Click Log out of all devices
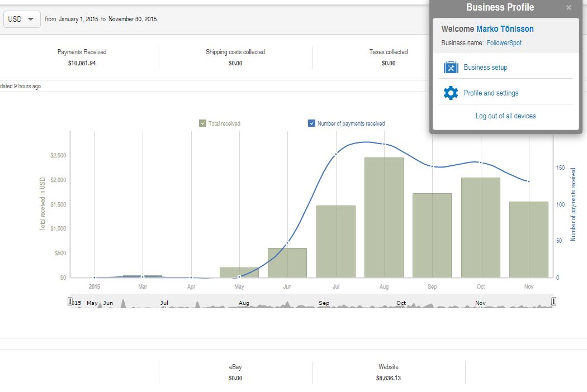This screenshot has width=587, height=392. pyautogui.click(x=505, y=116)
